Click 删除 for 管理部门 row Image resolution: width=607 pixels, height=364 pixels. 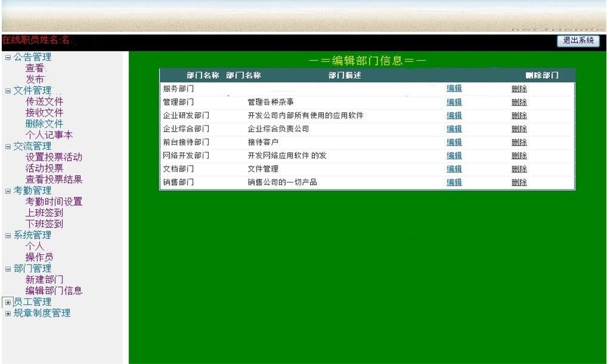pos(519,103)
